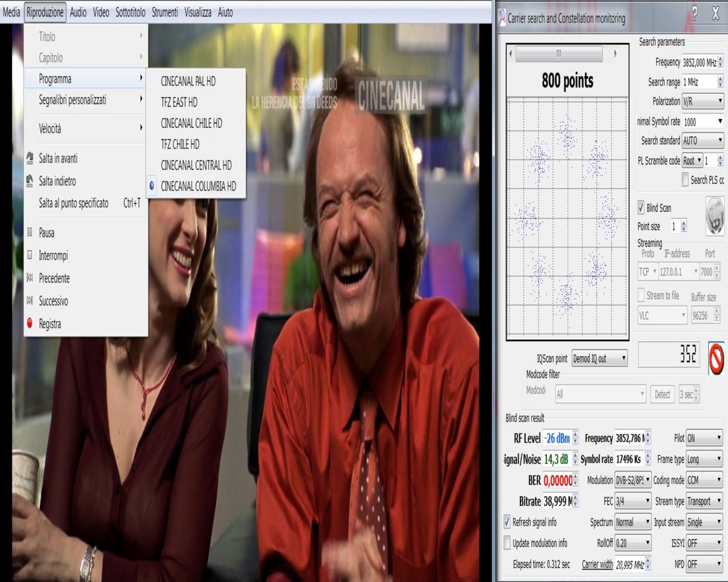
Task: Click the red Registra record icon
Action: pyautogui.click(x=30, y=323)
